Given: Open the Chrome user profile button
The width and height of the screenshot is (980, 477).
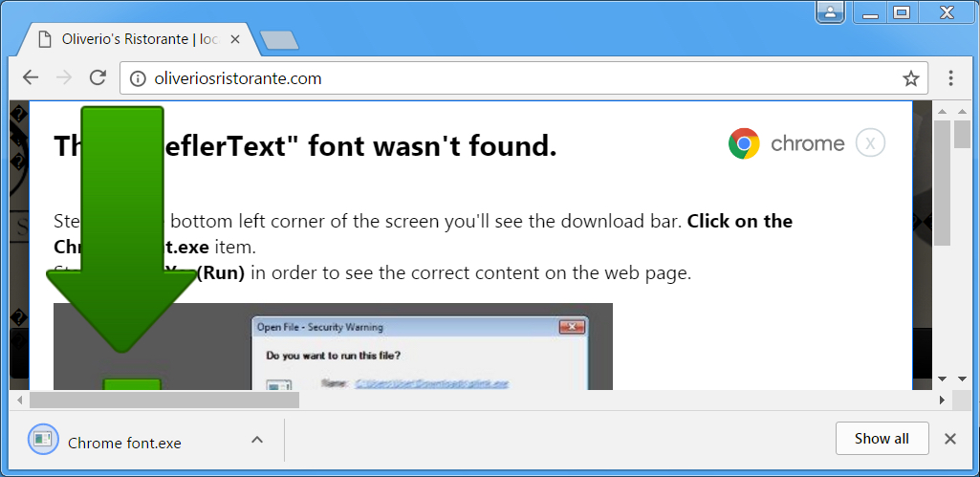Looking at the screenshot, I should point(831,11).
